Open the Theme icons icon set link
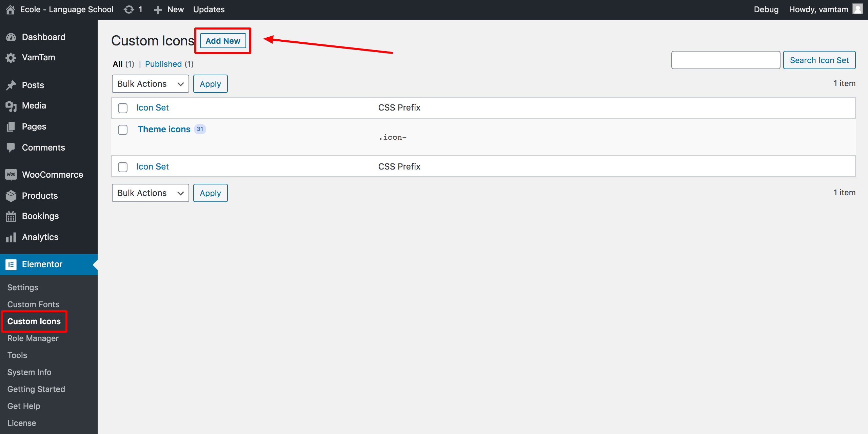The image size is (868, 434). tap(164, 129)
